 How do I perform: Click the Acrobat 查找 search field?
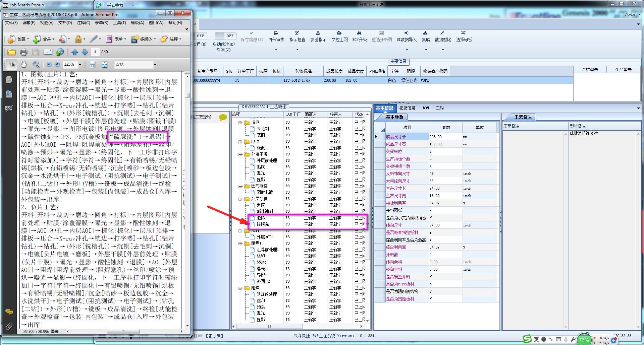click(x=133, y=65)
